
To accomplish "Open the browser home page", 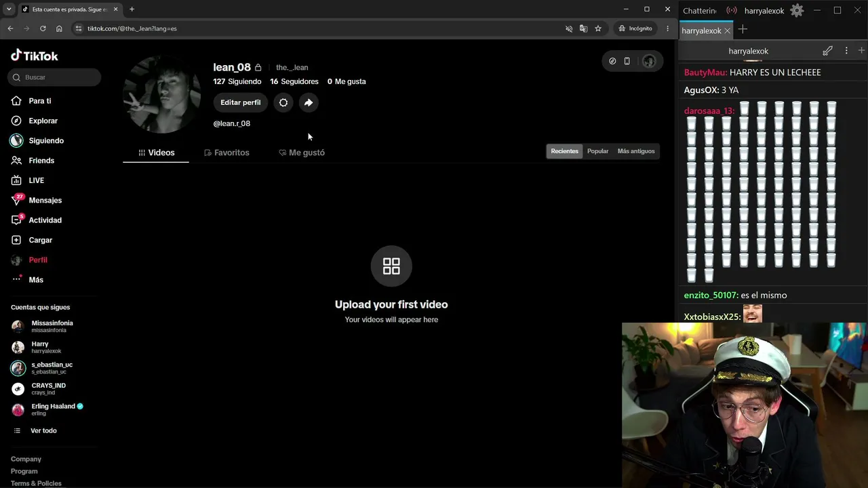I will pyautogui.click(x=59, y=28).
